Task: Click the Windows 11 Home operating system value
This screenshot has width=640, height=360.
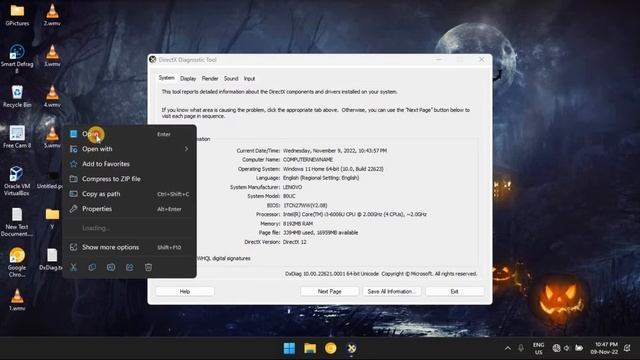Action: coord(333,169)
